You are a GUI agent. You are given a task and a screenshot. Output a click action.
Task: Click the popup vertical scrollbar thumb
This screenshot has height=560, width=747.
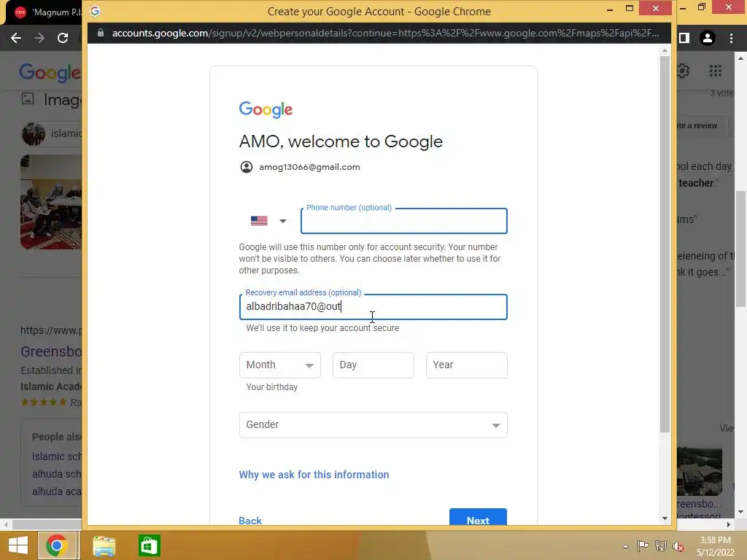pos(665,244)
